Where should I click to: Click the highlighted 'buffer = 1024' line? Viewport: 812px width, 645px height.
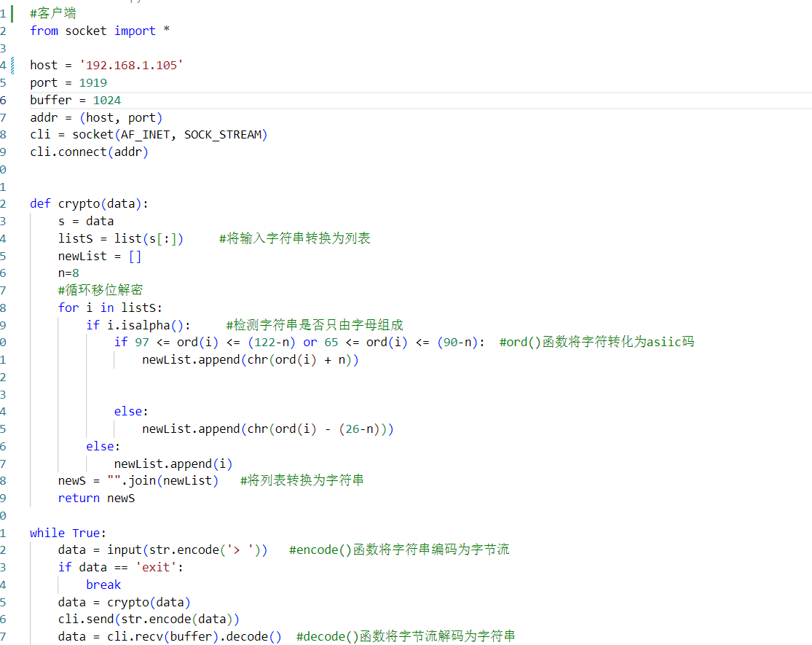[75, 99]
